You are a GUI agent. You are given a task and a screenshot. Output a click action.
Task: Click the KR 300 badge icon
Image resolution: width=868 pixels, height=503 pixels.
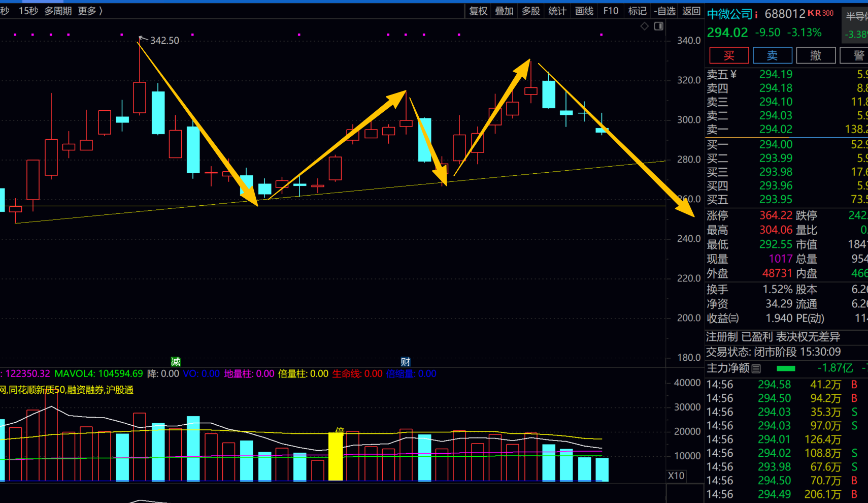[x=821, y=13]
